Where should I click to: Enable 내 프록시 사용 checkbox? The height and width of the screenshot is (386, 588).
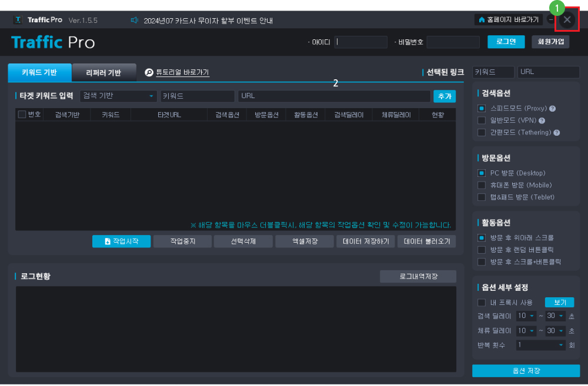pos(482,303)
